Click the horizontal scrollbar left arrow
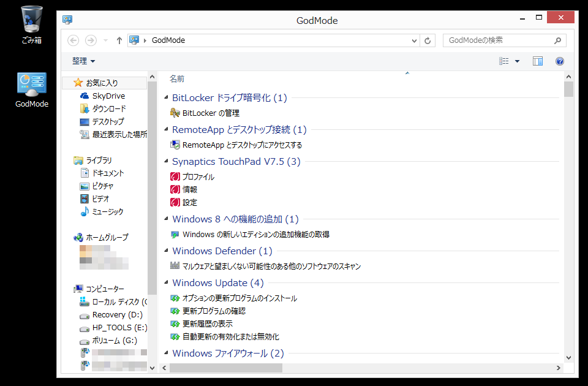 click(164, 368)
